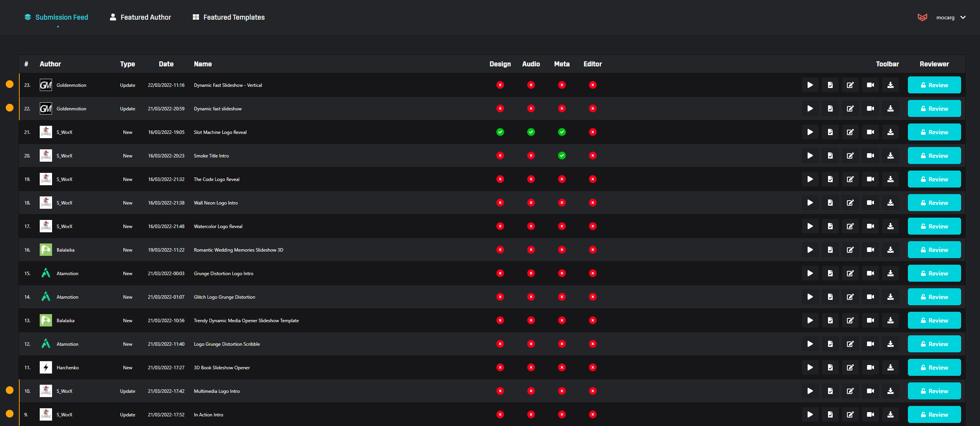Click Review for Dynamic Fast Slideshow - Vertical
The image size is (980, 426).
[x=934, y=85]
